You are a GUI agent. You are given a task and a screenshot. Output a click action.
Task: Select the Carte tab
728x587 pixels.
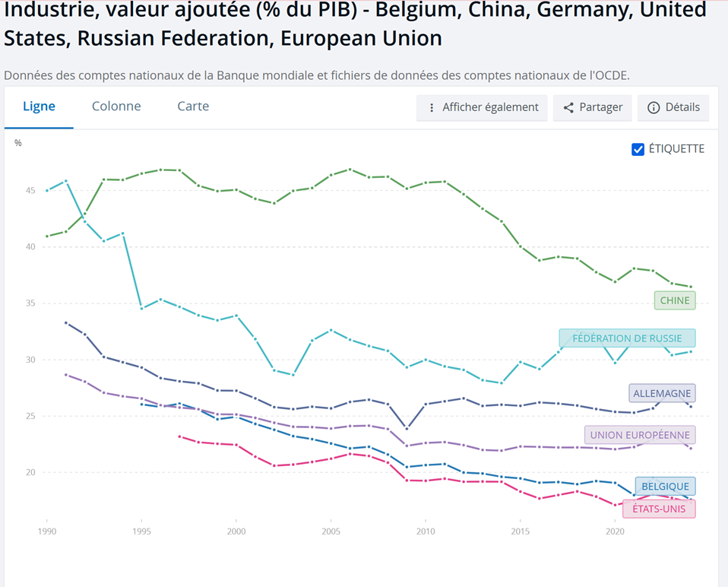pyautogui.click(x=193, y=106)
